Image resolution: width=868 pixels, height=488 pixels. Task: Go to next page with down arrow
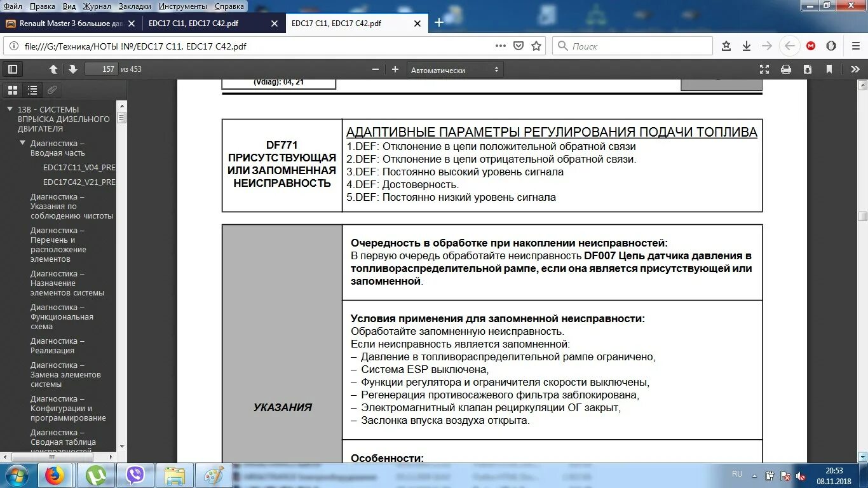pos(72,69)
